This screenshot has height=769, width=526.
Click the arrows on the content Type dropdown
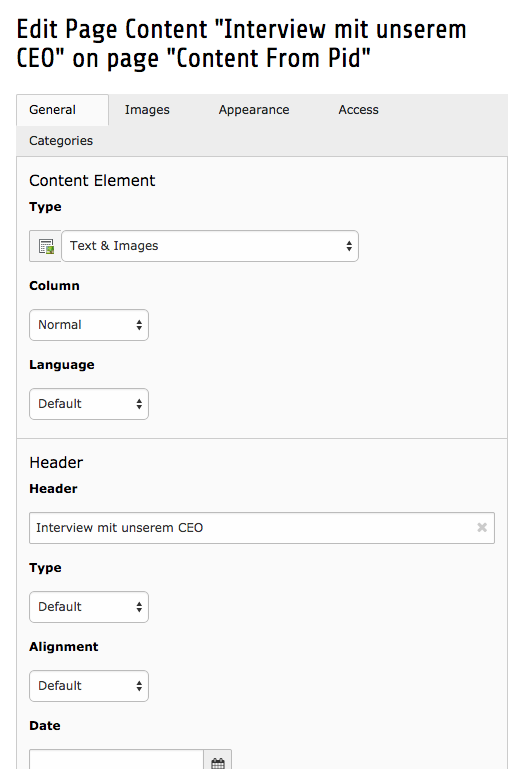(x=349, y=246)
